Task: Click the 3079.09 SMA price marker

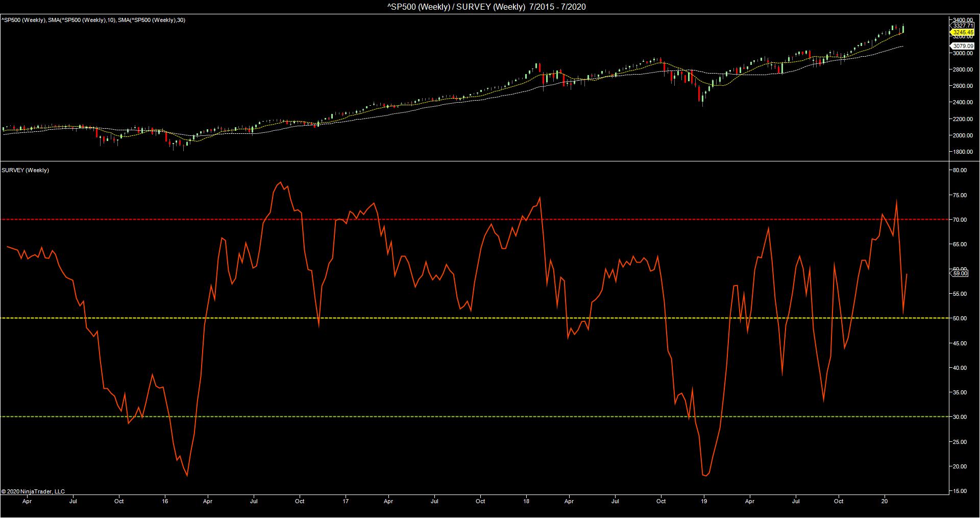Action: click(x=963, y=46)
